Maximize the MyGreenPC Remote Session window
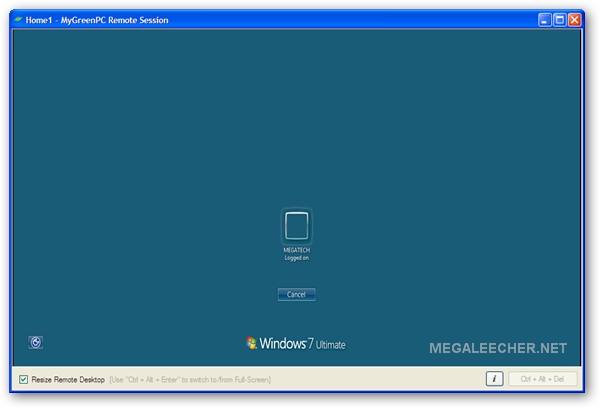The image size is (600, 408). (559, 20)
